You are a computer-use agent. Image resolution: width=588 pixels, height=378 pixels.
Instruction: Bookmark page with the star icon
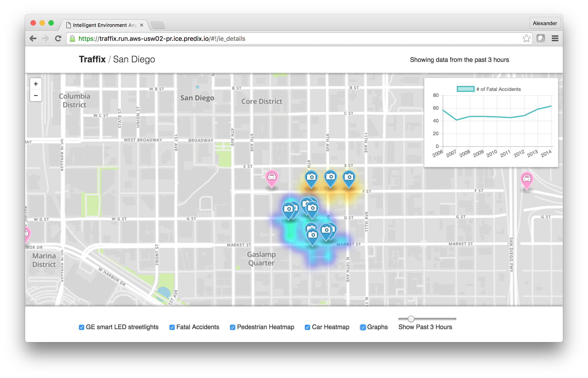[526, 39]
